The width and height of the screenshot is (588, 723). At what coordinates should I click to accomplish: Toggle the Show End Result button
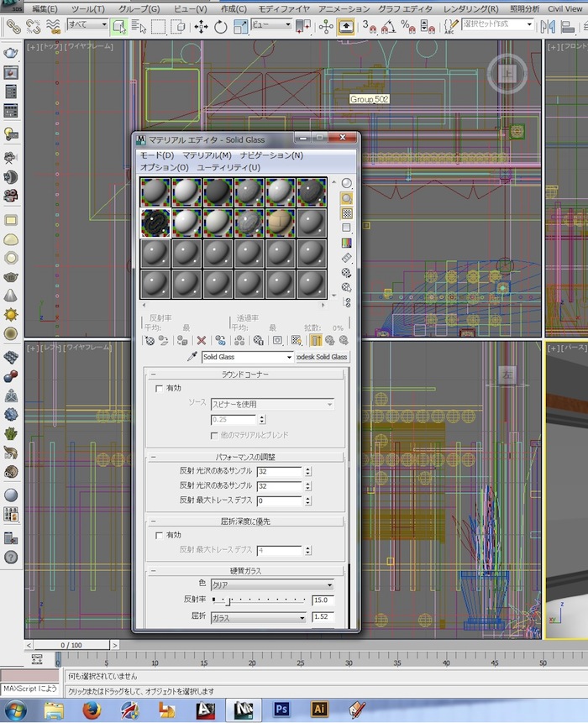[x=316, y=340]
